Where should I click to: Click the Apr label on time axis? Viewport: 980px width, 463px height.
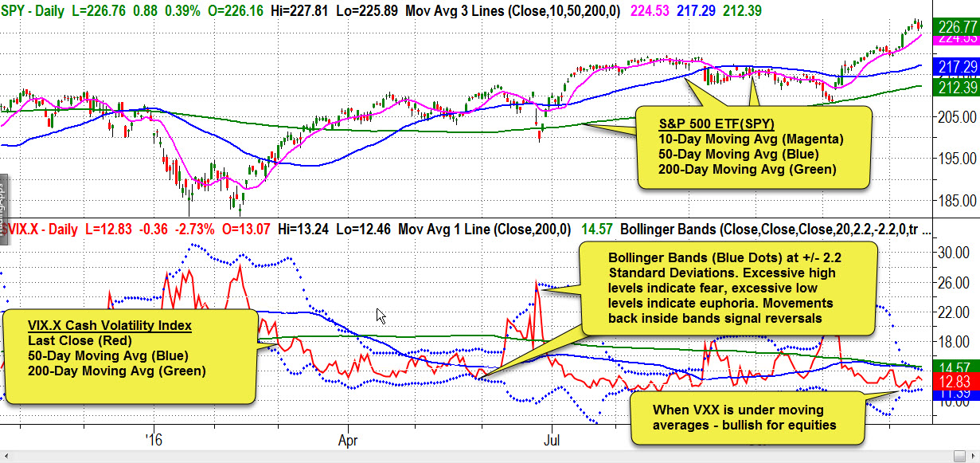click(x=346, y=439)
